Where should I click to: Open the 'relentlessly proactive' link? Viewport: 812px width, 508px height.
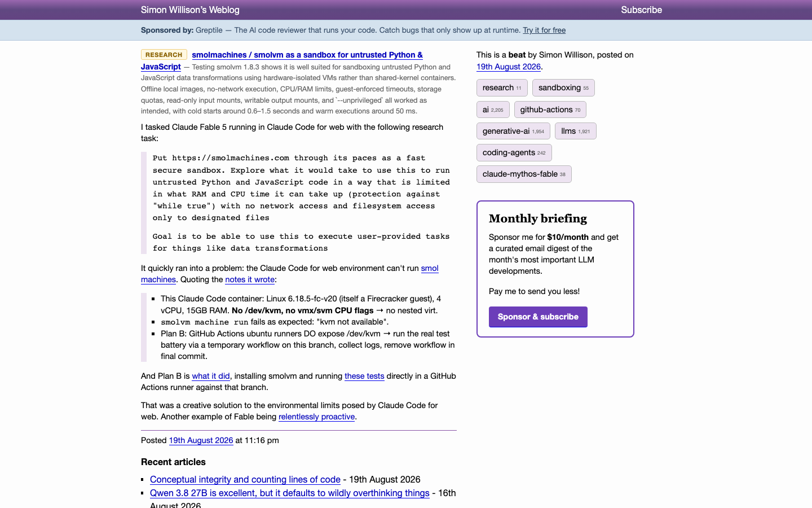click(x=316, y=417)
